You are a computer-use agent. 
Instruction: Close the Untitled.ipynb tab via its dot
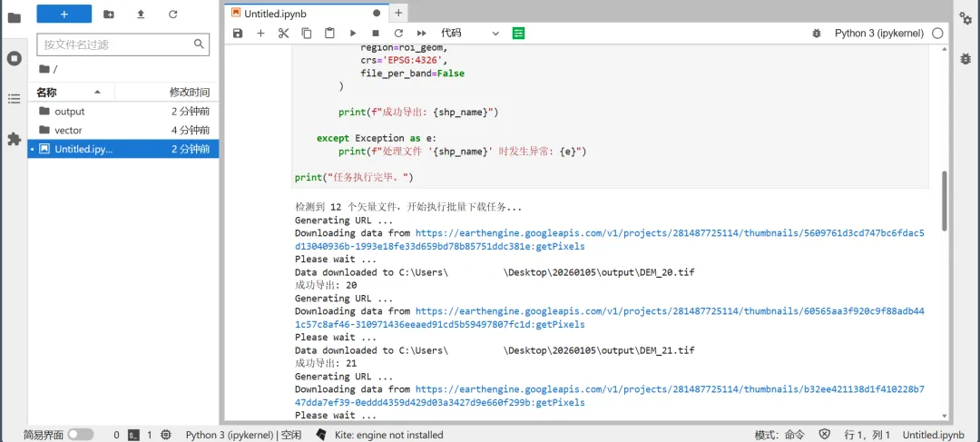coord(377,13)
